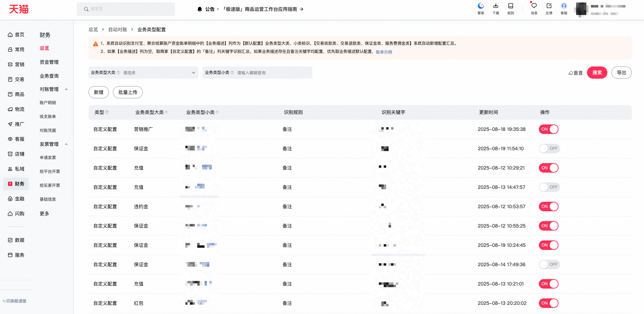Turn off toggle for 违约金 row

point(548,207)
